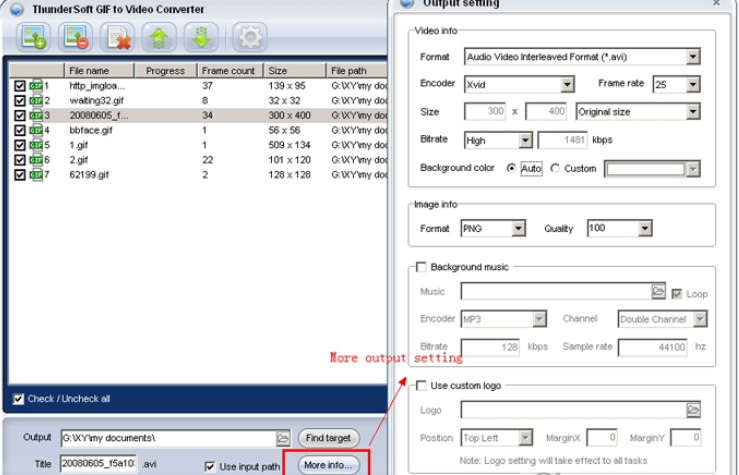Click the Title input field
The height and width of the screenshot is (475, 739).
click(99, 464)
